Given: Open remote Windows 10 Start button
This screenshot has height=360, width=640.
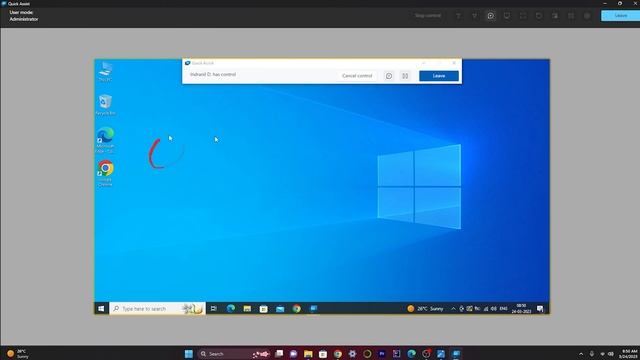Looking at the screenshot, I should [x=101, y=309].
